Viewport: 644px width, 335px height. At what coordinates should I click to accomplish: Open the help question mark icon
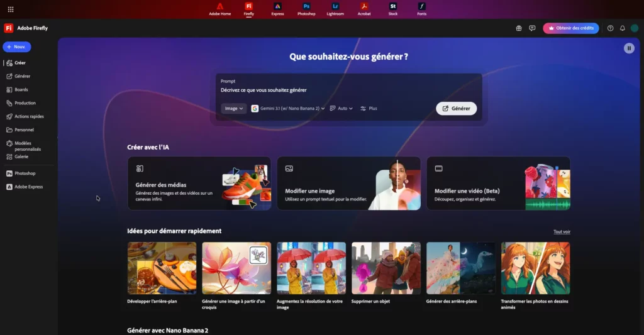610,28
